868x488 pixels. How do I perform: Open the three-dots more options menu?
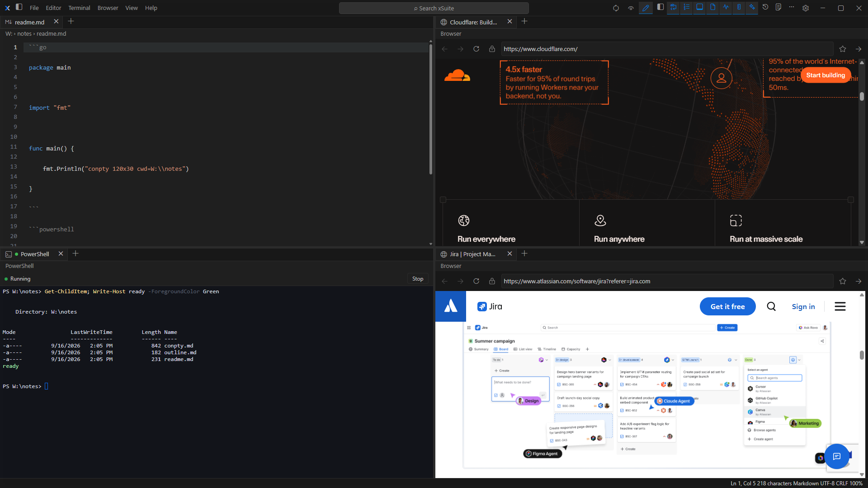point(792,7)
